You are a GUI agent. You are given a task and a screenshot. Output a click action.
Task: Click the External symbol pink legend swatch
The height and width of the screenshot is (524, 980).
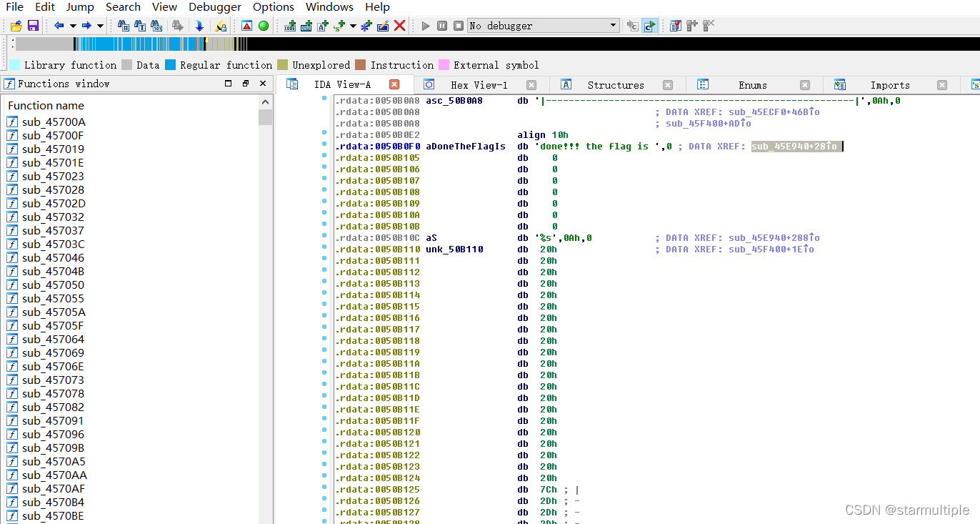[x=444, y=64]
